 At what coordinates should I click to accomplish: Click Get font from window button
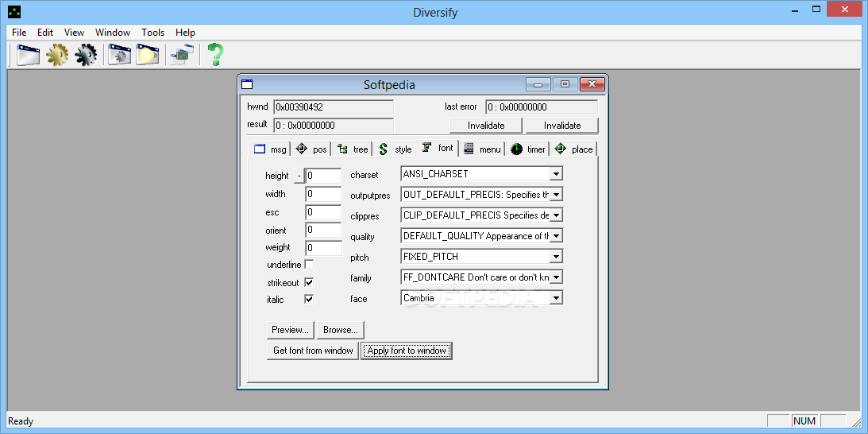tap(313, 351)
